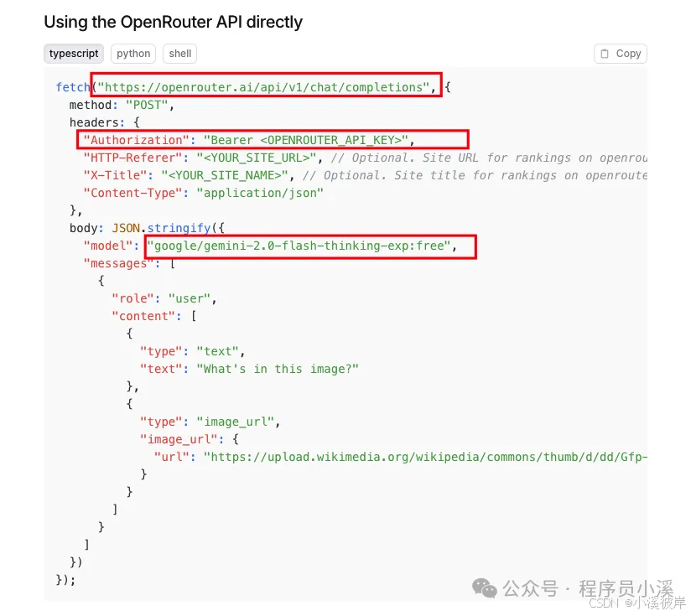Image resolution: width=696 pixels, height=616 pixels.
Task: Switch to the shell tab
Action: click(179, 54)
